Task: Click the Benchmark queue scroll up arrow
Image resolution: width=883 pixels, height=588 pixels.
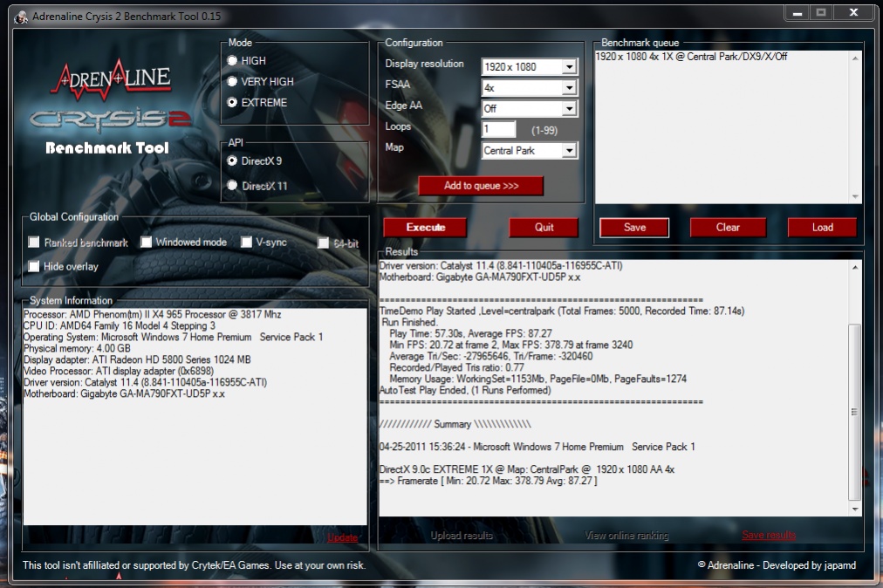Action: click(855, 58)
